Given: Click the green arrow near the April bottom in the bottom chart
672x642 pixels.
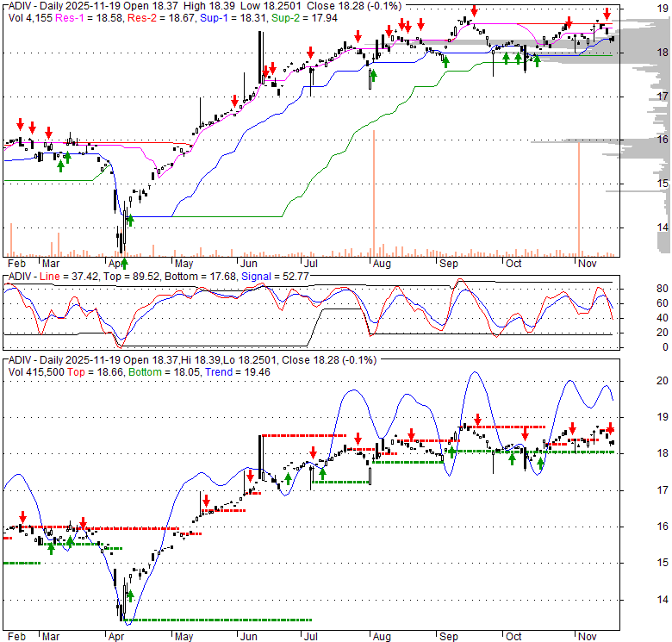Looking at the screenshot, I should (x=131, y=595).
